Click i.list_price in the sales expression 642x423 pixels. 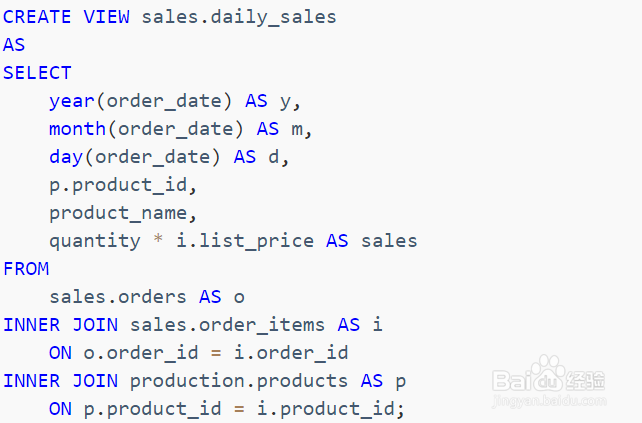coord(245,241)
